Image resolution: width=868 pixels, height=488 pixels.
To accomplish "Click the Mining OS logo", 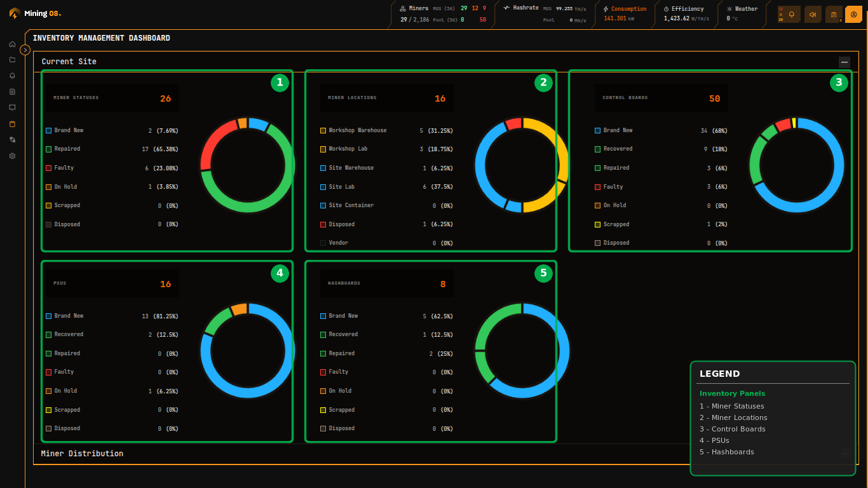I will 36,13.
